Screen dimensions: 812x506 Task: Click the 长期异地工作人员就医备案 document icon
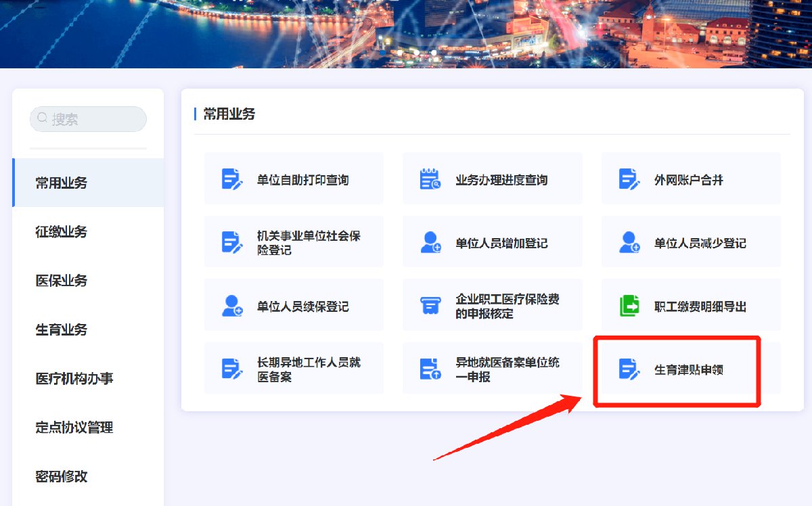coord(232,369)
